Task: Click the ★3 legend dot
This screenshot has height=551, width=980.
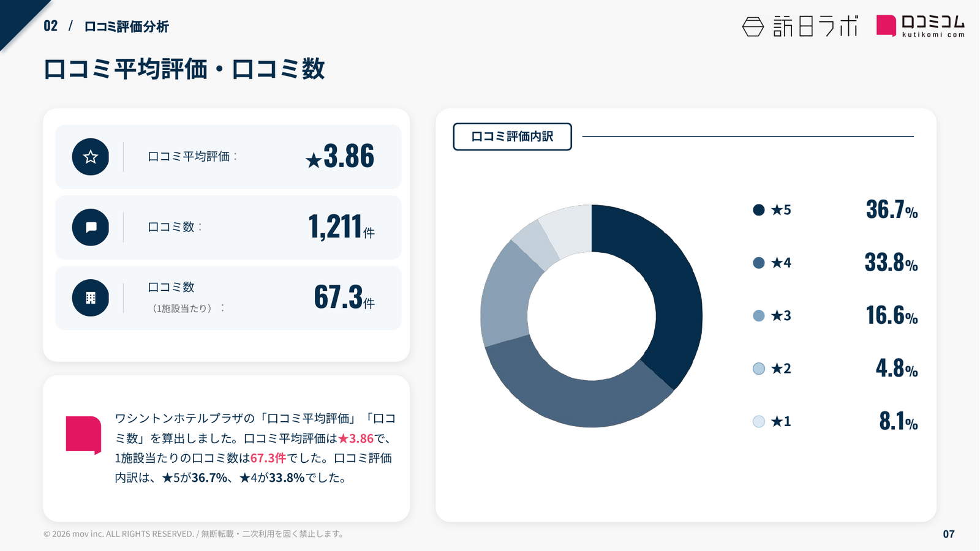Action: pos(759,316)
